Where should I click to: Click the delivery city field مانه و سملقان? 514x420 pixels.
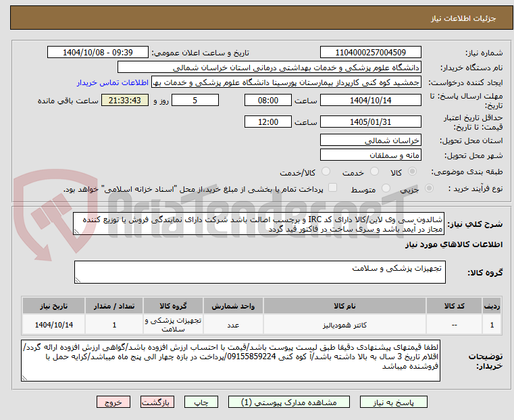(x=370, y=155)
